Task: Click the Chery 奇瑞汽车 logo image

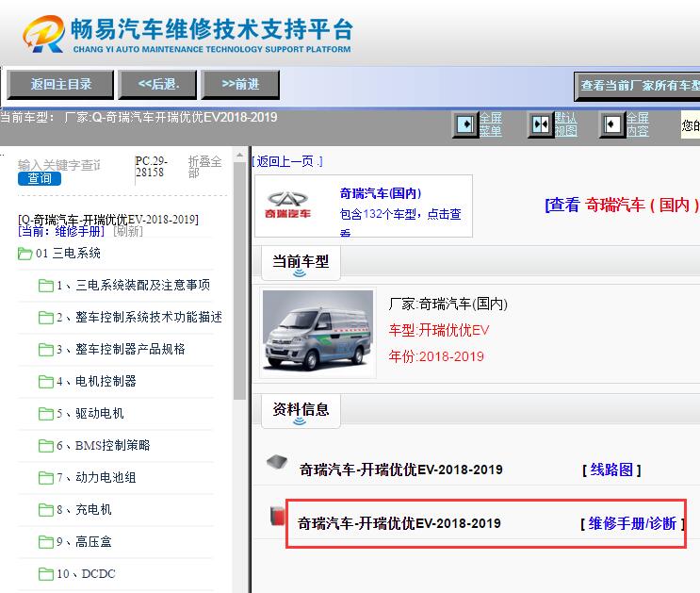Action: (287, 205)
